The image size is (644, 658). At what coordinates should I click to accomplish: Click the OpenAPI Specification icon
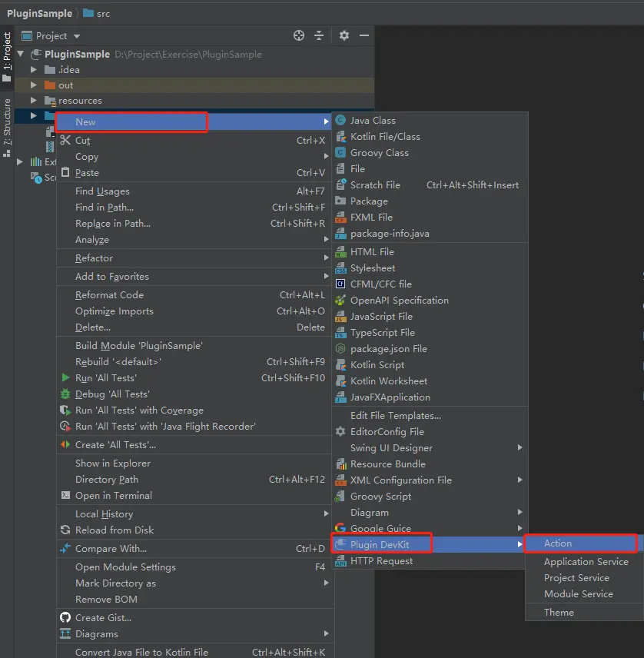tap(340, 300)
